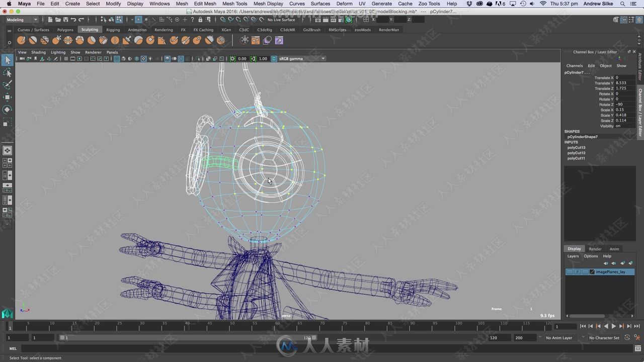Toggle viewport grid display icon
Screen dimensions: 644x362
(x=66, y=59)
